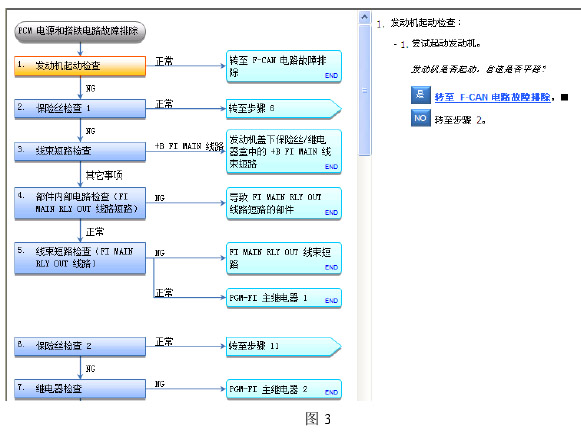This screenshot has width=581, height=436.
Task: Click the 转至 F-CAN 电路故障排除 result box
Action: 284,66
